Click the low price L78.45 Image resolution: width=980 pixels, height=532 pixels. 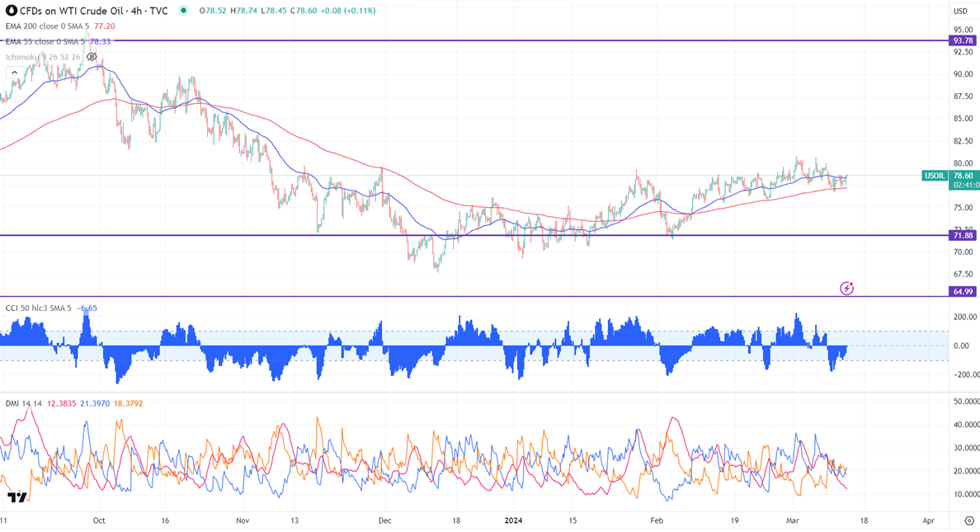[x=273, y=11]
